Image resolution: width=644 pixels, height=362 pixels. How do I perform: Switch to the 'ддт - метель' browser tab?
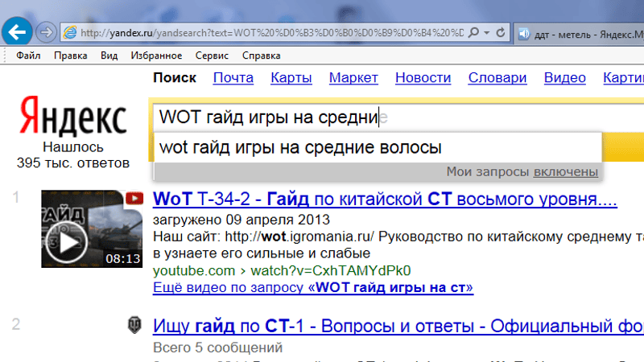580,34
